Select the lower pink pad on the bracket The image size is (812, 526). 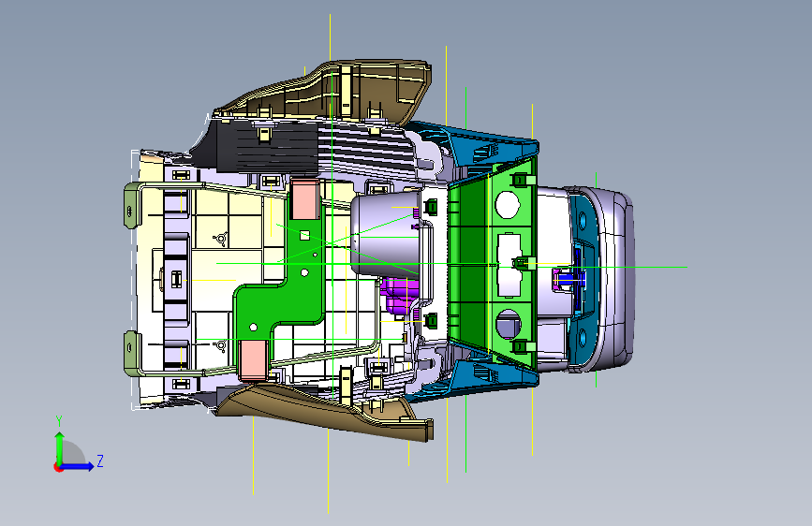(x=253, y=359)
